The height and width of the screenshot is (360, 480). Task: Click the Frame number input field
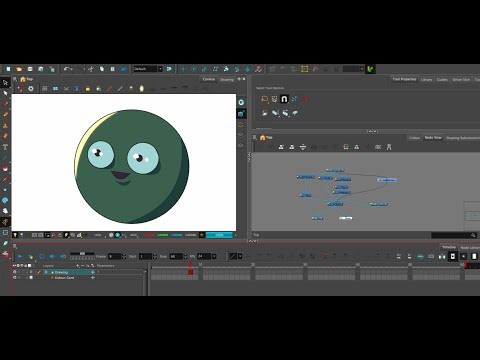(114, 256)
